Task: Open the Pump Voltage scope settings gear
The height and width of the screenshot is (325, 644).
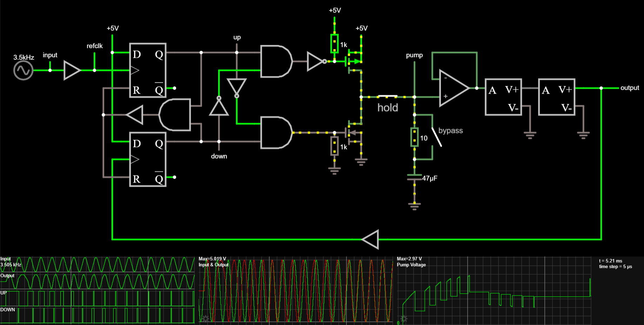Action: pos(404,319)
